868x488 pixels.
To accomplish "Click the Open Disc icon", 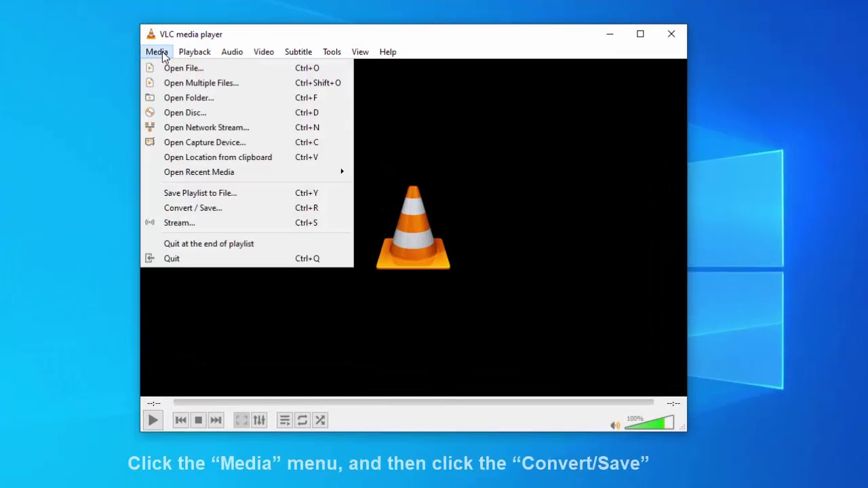I will (150, 113).
